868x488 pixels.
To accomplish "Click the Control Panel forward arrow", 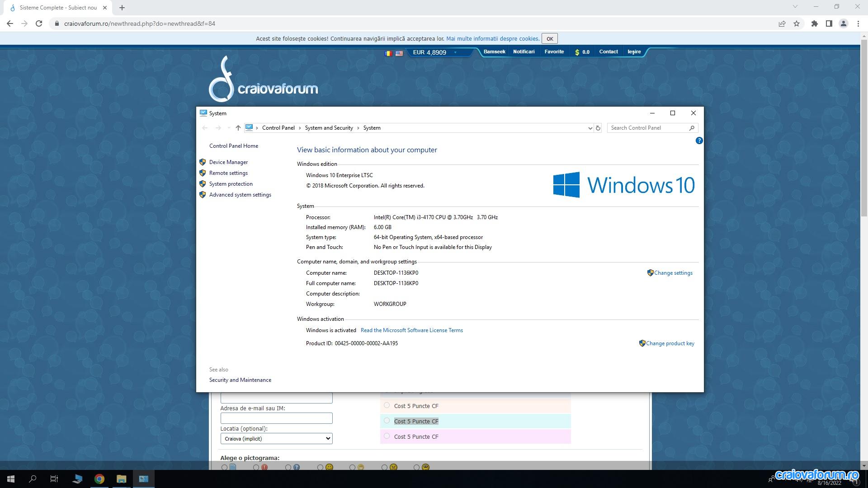I will pos(218,128).
